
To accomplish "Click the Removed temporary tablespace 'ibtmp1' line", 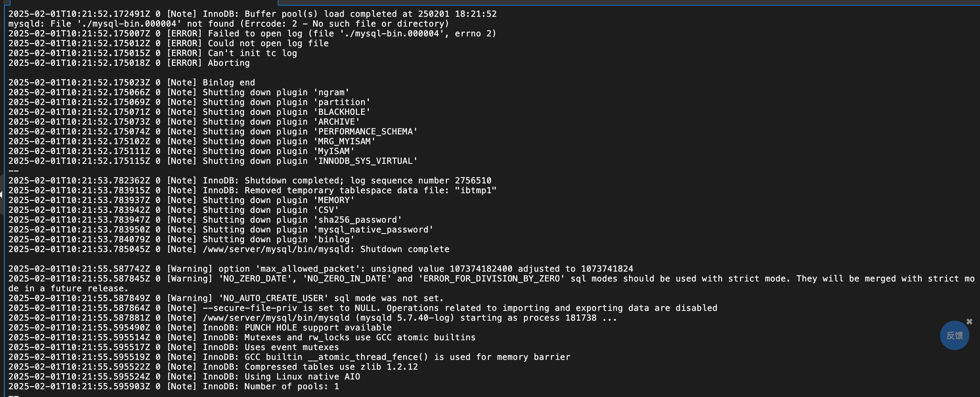I will [253, 190].
